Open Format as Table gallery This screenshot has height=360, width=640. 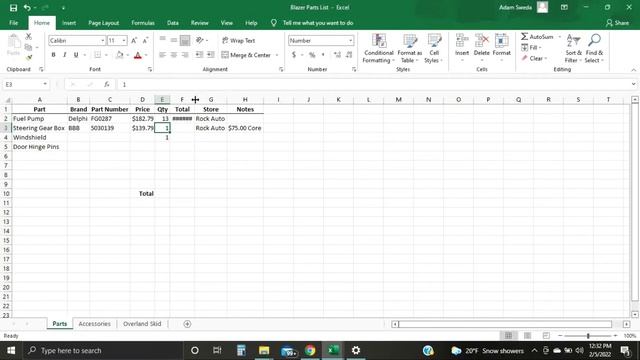[409, 48]
